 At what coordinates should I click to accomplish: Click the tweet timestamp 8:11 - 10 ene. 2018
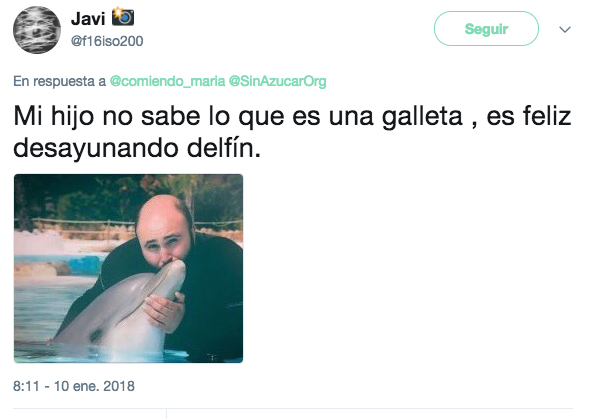[x=74, y=386]
